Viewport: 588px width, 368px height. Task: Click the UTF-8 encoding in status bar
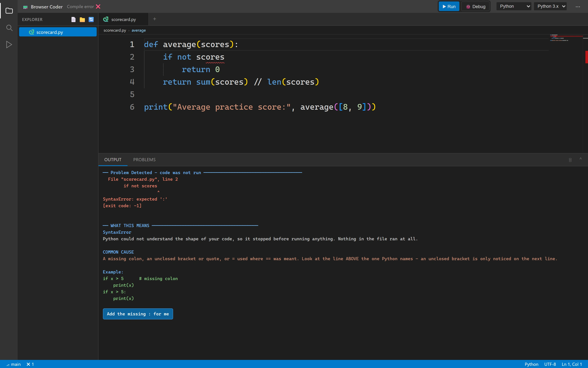[550, 364]
